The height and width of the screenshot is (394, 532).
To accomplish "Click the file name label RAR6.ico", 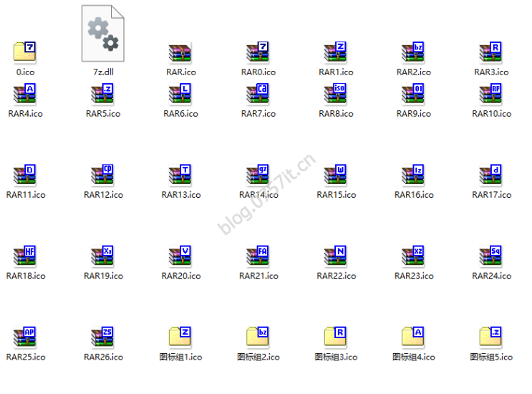I will point(181,114).
